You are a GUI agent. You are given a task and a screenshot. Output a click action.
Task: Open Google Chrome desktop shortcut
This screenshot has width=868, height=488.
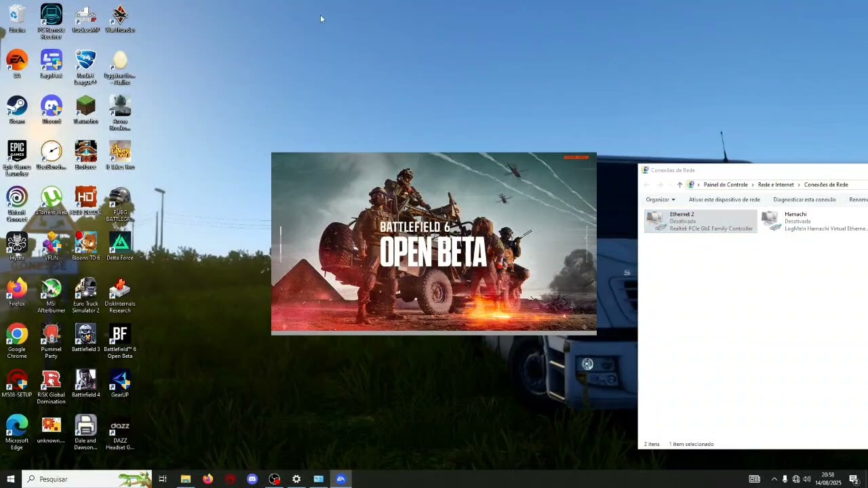point(17,341)
